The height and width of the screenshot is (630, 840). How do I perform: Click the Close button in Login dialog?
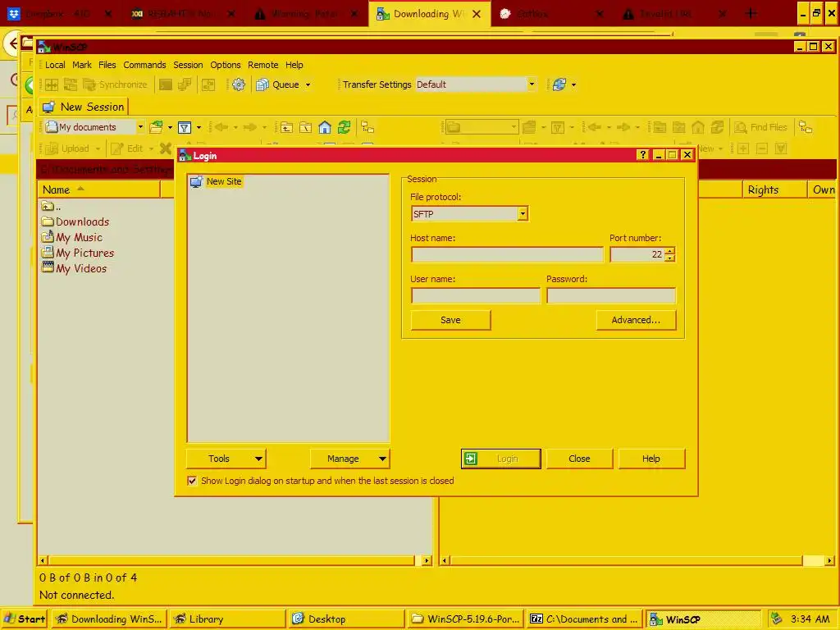coord(579,459)
